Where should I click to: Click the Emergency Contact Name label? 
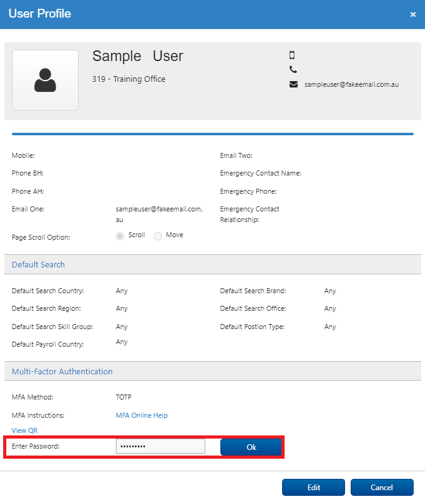(x=261, y=173)
